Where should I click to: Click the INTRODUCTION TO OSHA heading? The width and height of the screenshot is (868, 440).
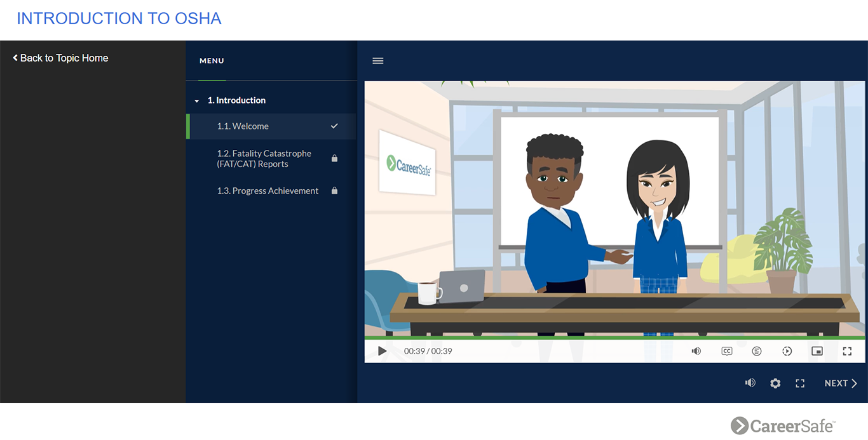119,18
